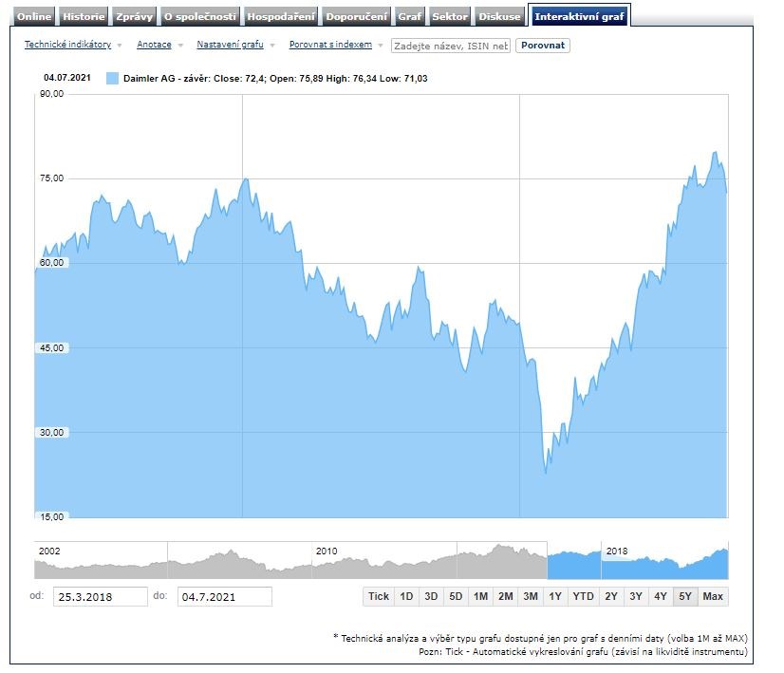
Task: Set chart range to 1D
Action: pos(406,596)
